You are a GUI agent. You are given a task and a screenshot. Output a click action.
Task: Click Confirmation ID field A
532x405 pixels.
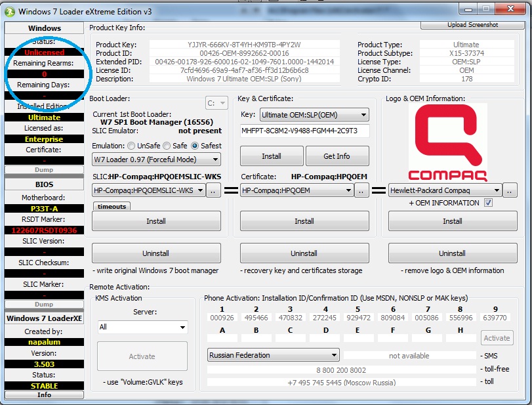222,338
